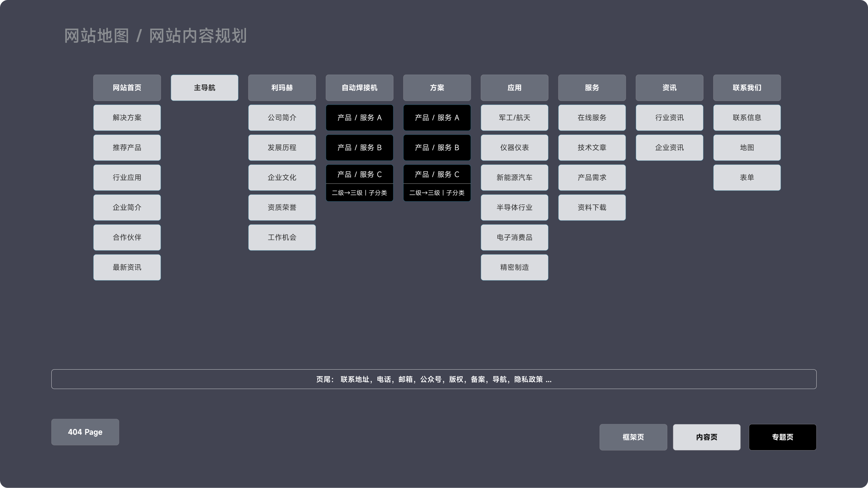Open 资料下载 under 服务
Screen dimensions: 868x488
coord(592,208)
